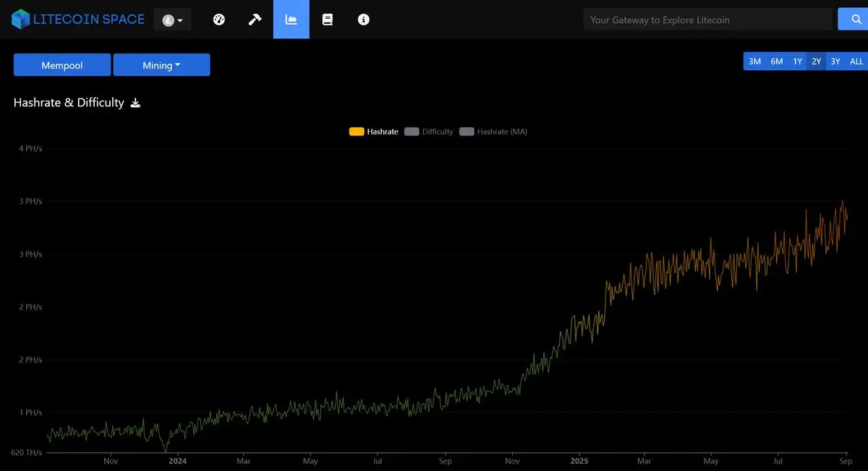Toggle the Difficulty legend series
The width and height of the screenshot is (868, 471).
tap(429, 132)
